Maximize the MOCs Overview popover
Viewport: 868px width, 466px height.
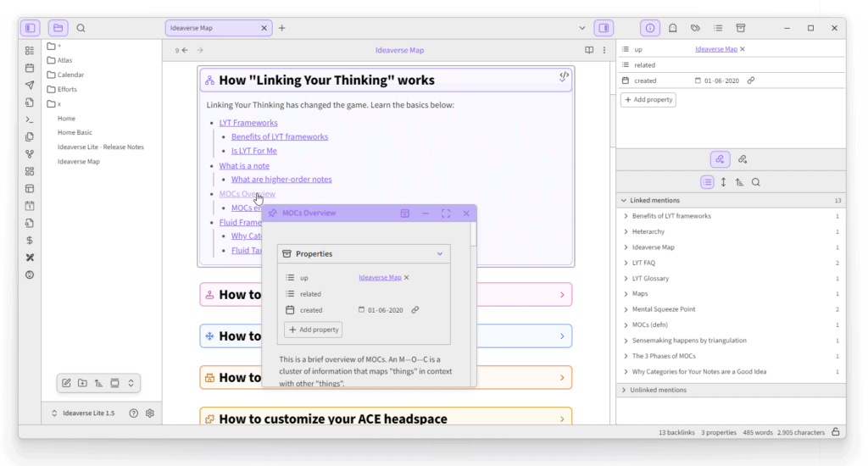pos(446,213)
